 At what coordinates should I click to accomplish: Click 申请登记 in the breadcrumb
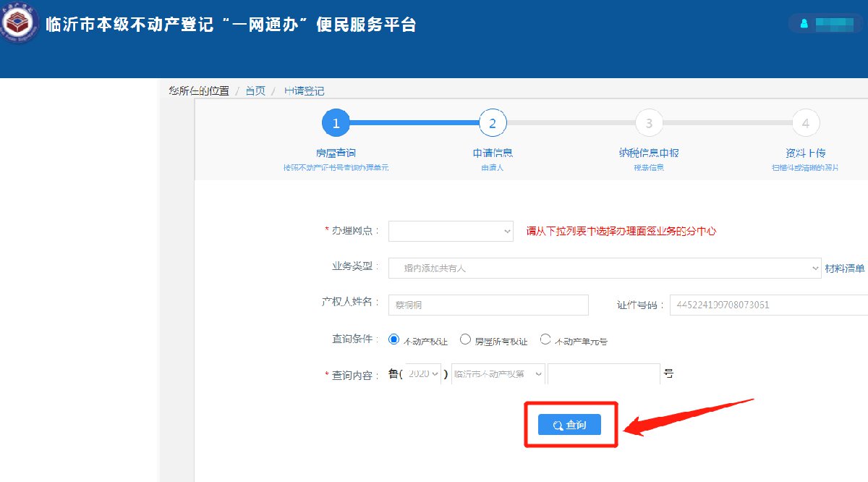(304, 91)
